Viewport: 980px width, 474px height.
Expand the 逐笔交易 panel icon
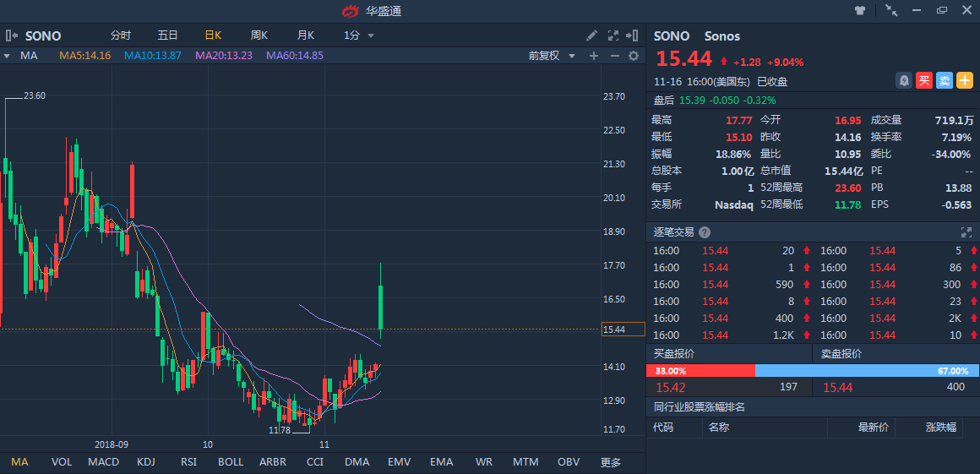tap(966, 232)
